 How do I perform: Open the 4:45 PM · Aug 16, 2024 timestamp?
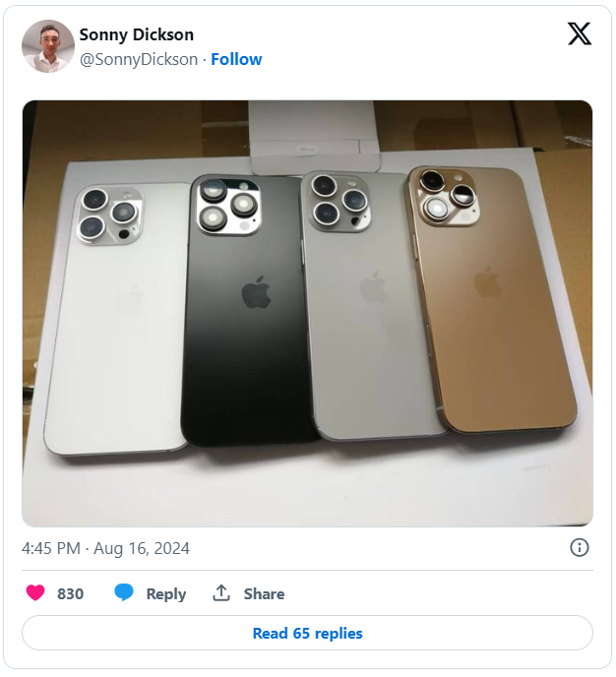105,548
